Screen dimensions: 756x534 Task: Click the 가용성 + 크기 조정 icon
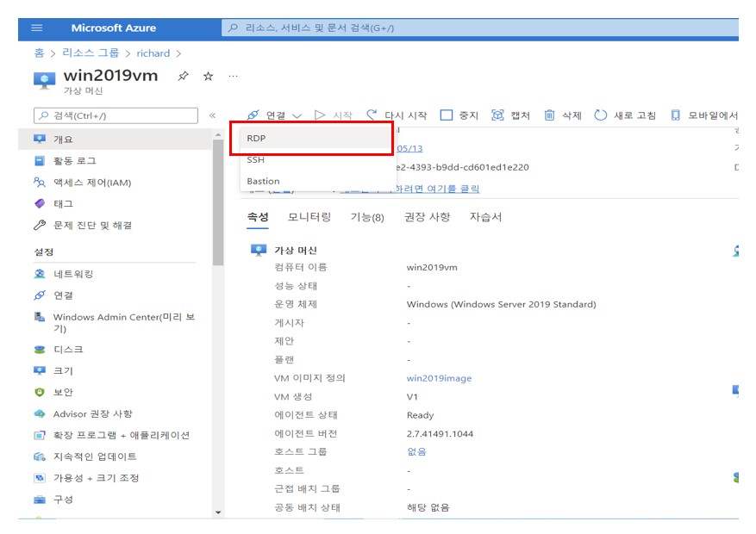[x=40, y=478]
